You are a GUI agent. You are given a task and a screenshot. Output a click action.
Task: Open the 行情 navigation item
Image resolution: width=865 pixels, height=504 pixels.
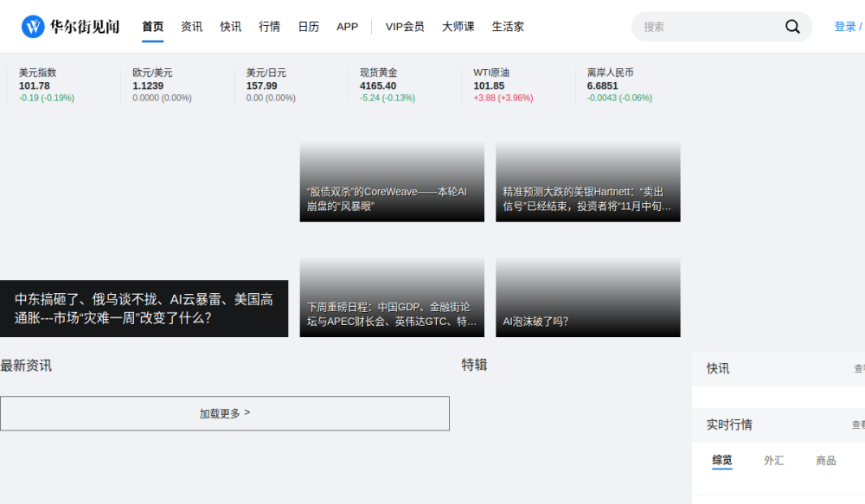point(269,27)
